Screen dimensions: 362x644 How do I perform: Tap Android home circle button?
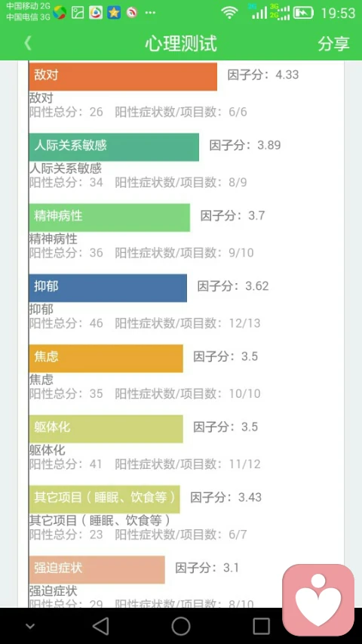[x=180, y=626]
